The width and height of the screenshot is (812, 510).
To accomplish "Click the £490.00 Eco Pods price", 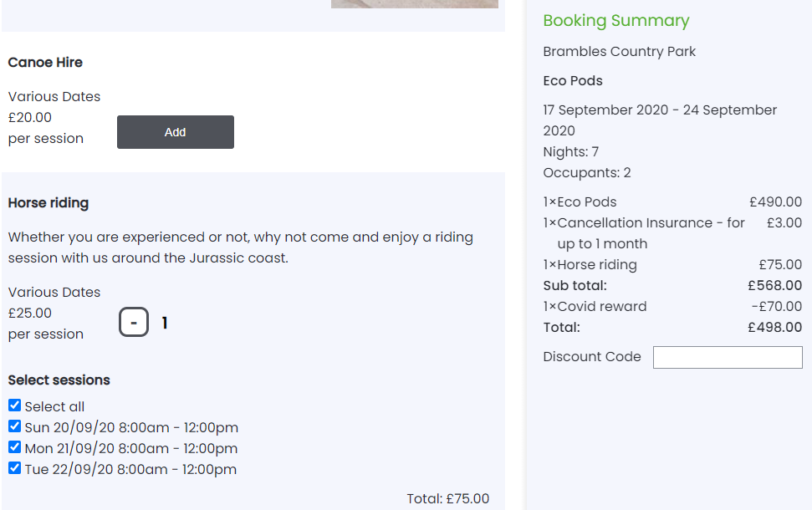I will coord(775,202).
